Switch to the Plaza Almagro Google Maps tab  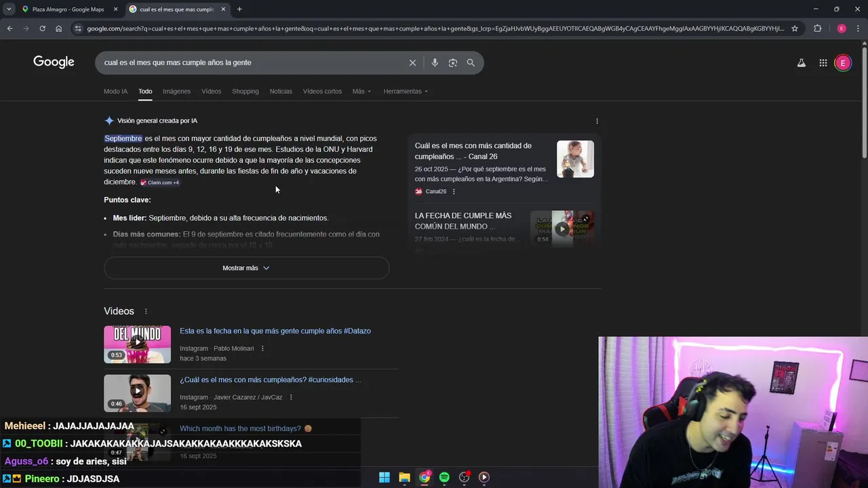[68, 9]
